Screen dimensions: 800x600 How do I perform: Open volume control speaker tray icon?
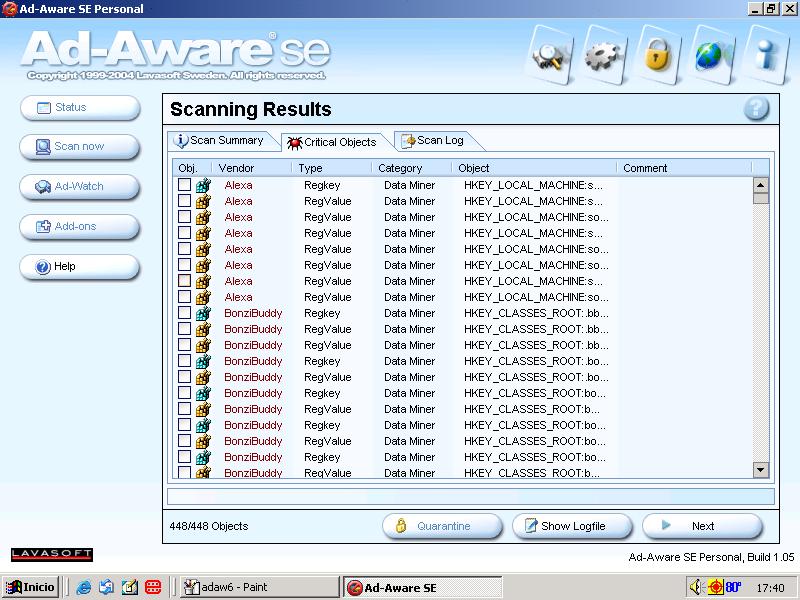[696, 587]
